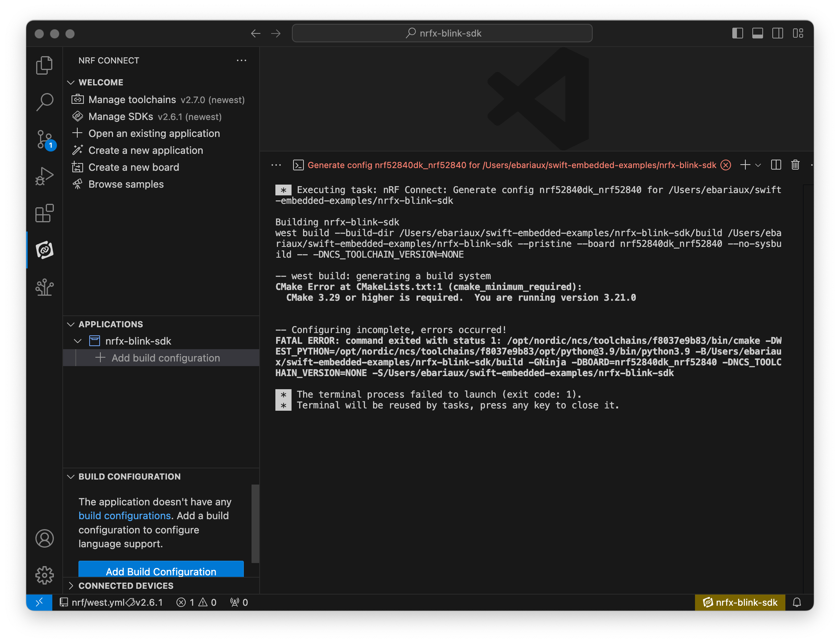Collapse the APPLICATIONS section
Viewport: 840px width, 643px height.
[70, 324]
